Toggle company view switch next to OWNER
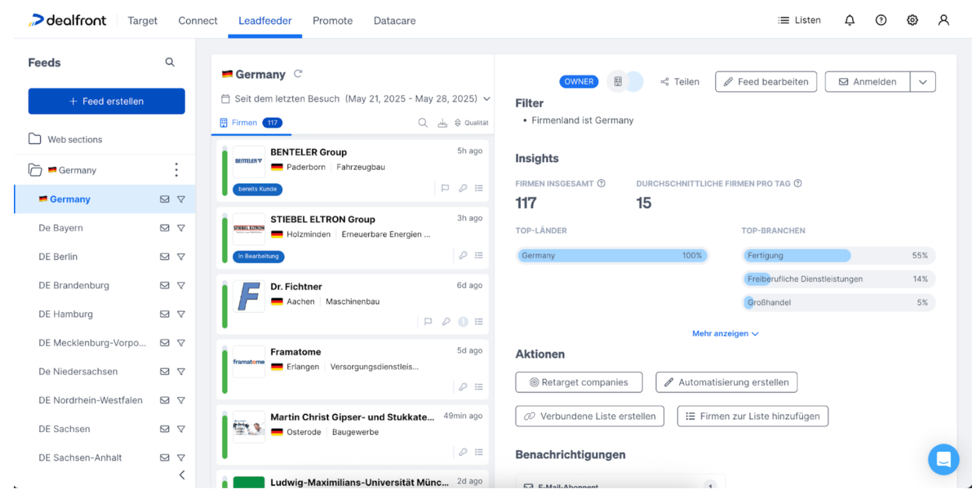Screen dimensions: 980x496 click(x=625, y=82)
